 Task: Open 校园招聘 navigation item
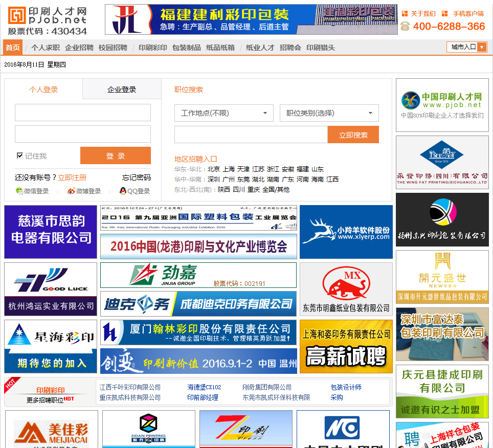point(113,48)
